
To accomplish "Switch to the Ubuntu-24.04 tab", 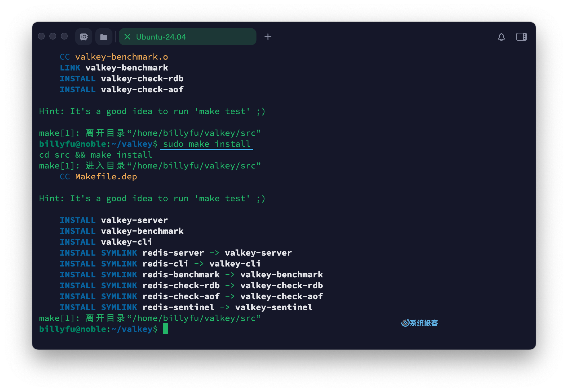I will click(x=187, y=37).
